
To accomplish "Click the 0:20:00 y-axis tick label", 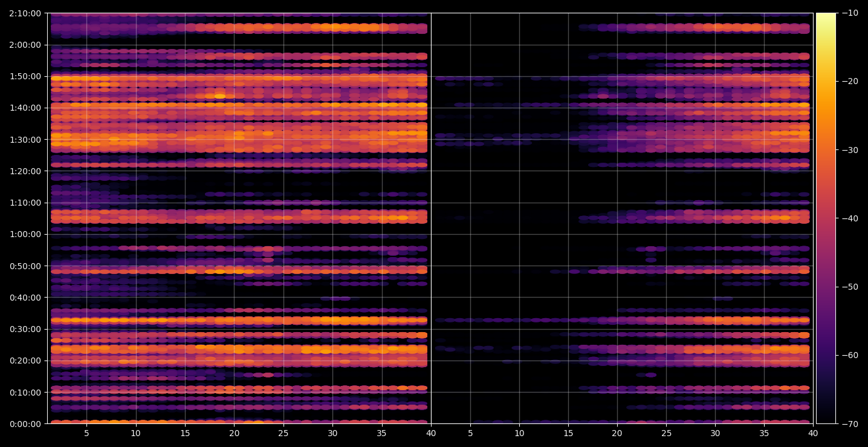I will (25, 361).
